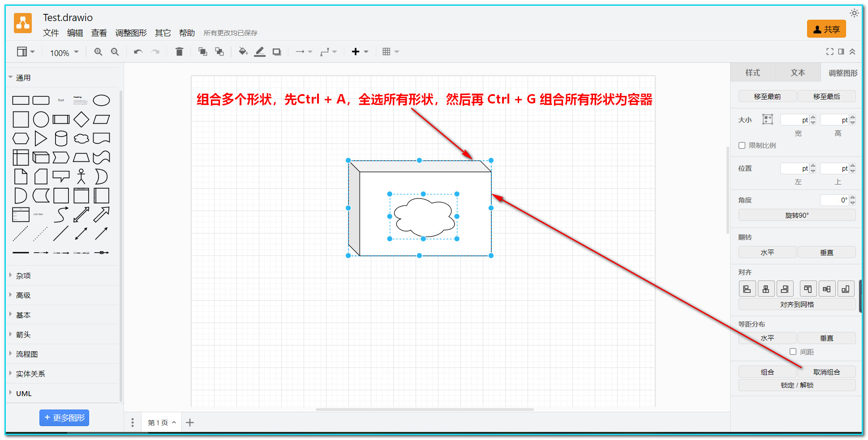Screen dimensions: 868x440
Task: Toggle fullscreen mode icon
Action: coord(829,52)
